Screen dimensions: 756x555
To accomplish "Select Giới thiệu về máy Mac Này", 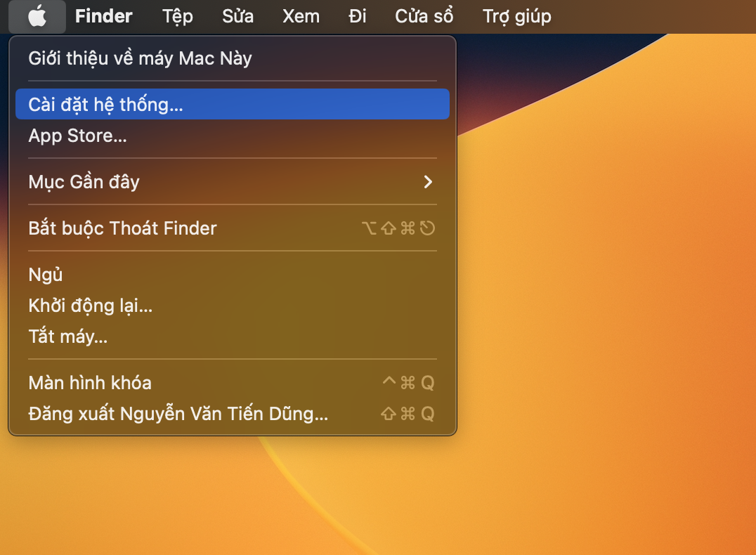I will (x=140, y=58).
